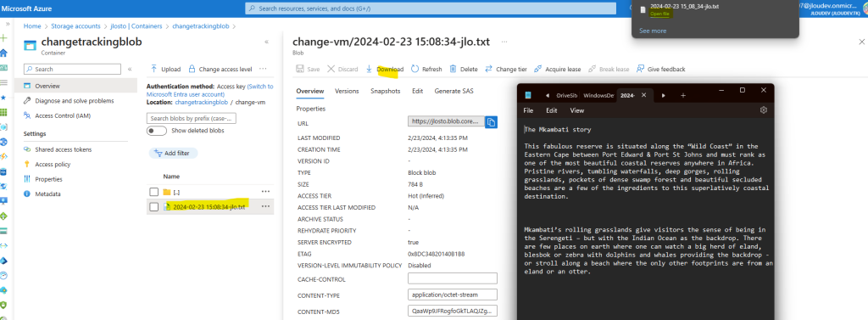Expand the Azure sidebar with double chevron
Viewport: 868px width, 320px height.
click(8, 25)
